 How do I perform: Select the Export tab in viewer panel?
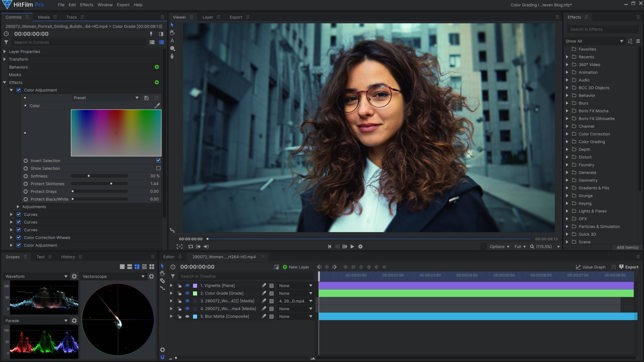[x=235, y=17]
